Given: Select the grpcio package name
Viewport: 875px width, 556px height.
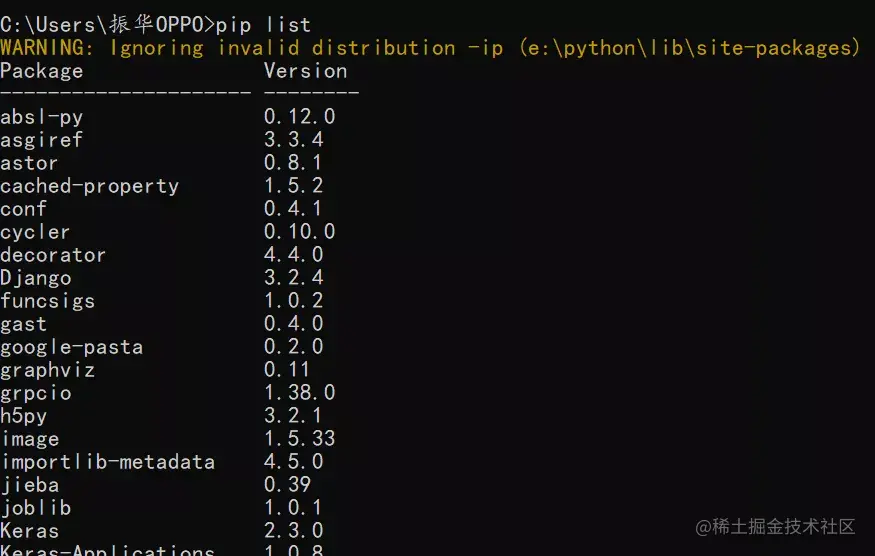Looking at the screenshot, I should (36, 393).
